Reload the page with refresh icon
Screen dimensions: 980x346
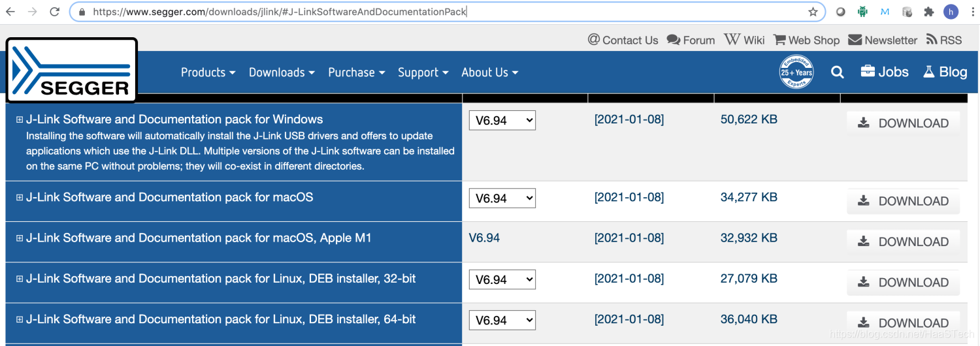(x=55, y=12)
